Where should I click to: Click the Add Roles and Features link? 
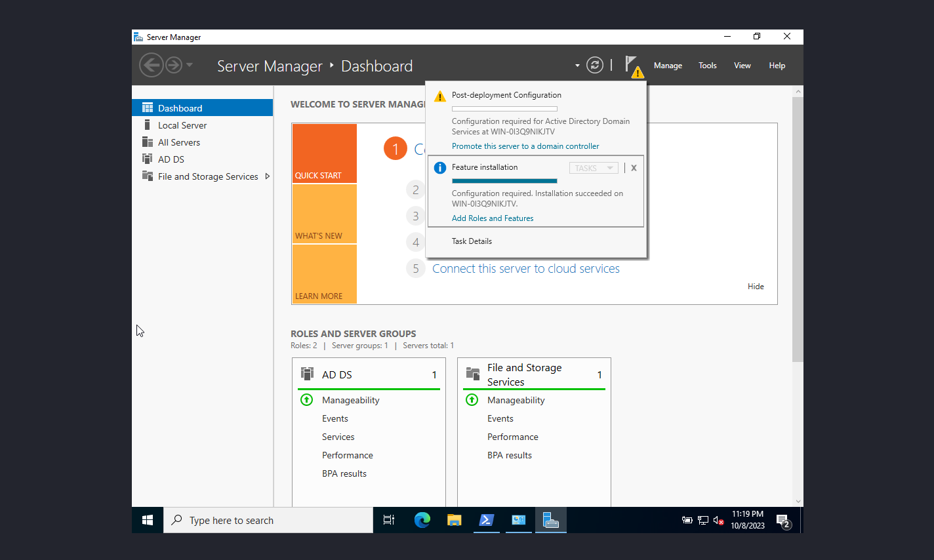click(493, 218)
